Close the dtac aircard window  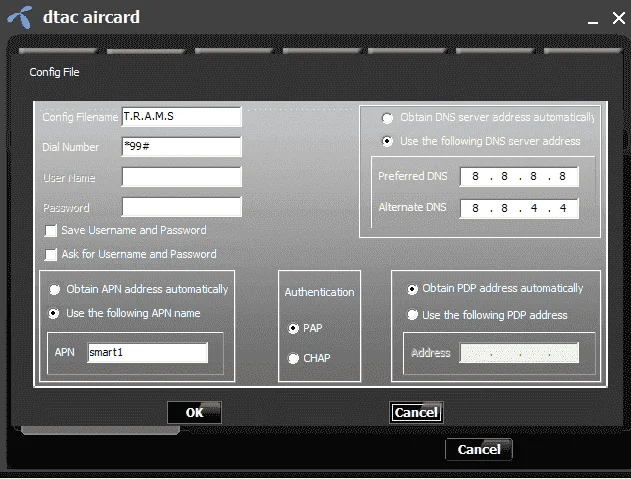(x=619, y=18)
